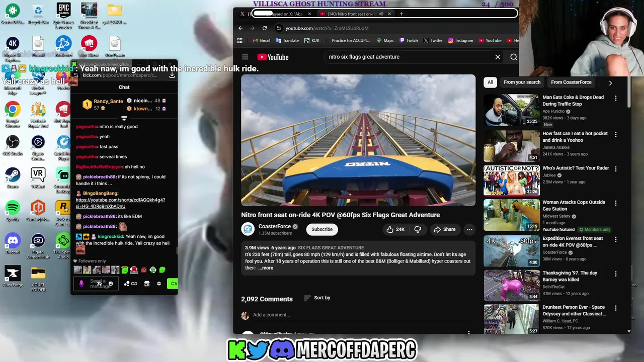The height and width of the screenshot is (362, 644).
Task: Go back in the browser
Action: click(x=240, y=28)
